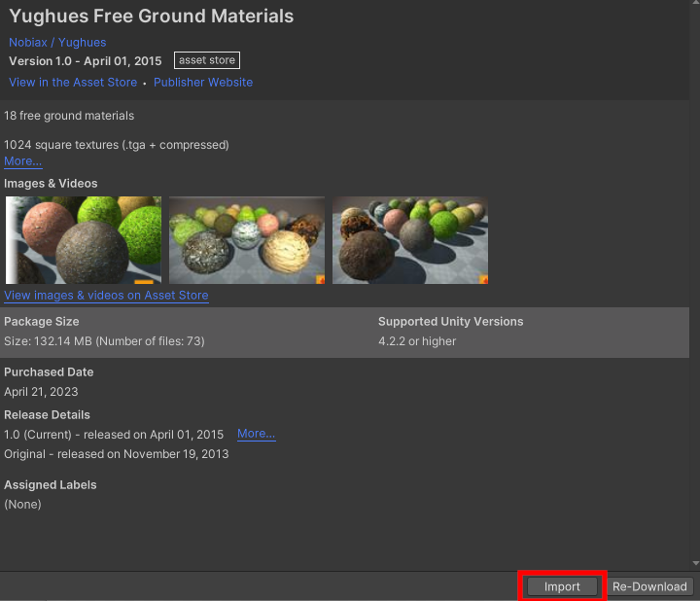Image resolution: width=700 pixels, height=601 pixels.
Task: Open View images & videos on Asset Store
Action: pos(106,295)
